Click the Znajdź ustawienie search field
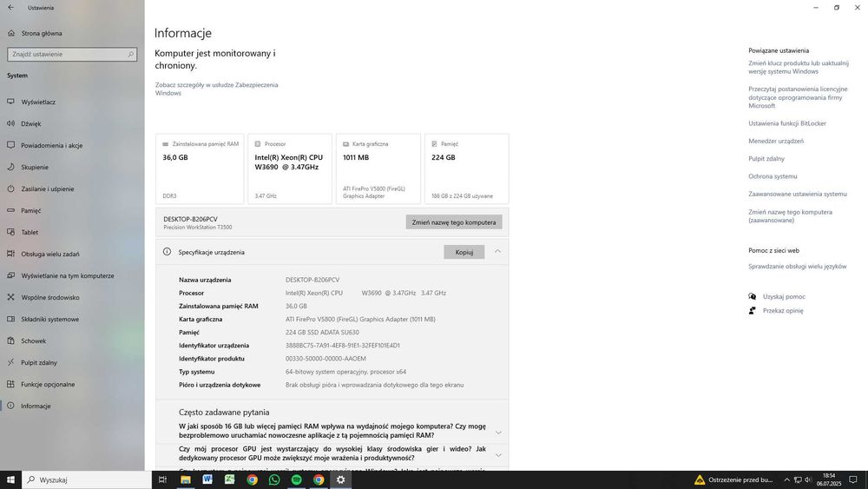This screenshot has height=489, width=868. point(72,54)
